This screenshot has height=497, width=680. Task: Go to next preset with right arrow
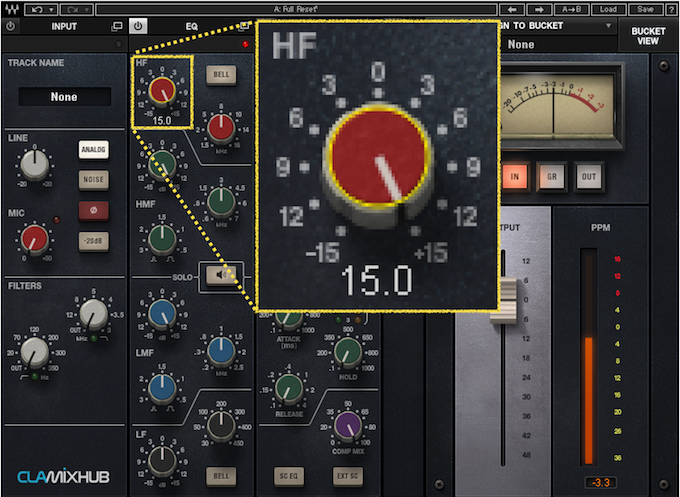pyautogui.click(x=539, y=9)
